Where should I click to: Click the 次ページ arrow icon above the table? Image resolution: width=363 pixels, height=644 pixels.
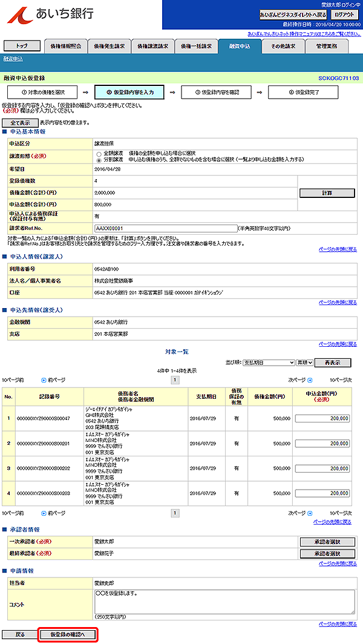coord(310,380)
